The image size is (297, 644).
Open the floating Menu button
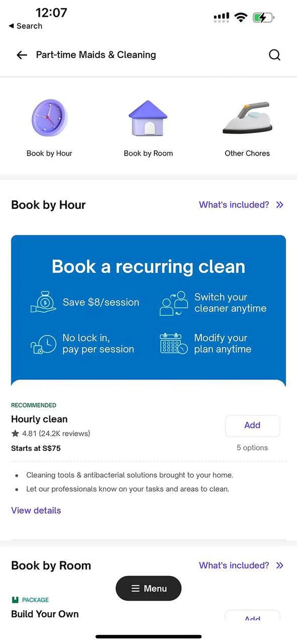click(148, 588)
